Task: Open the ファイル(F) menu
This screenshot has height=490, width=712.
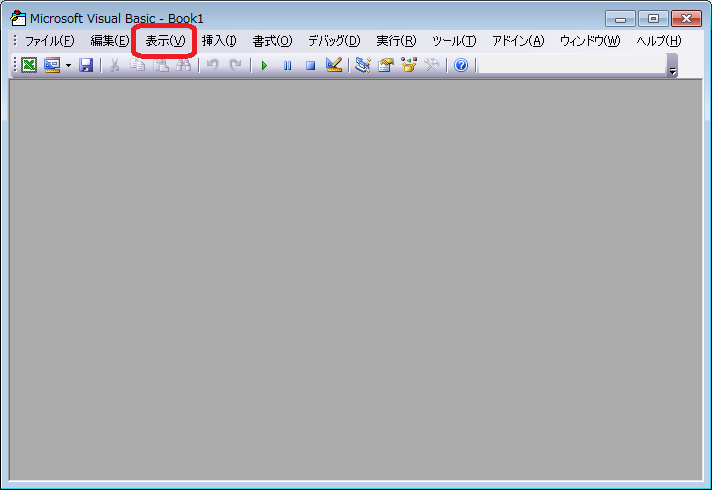Action: pos(49,41)
